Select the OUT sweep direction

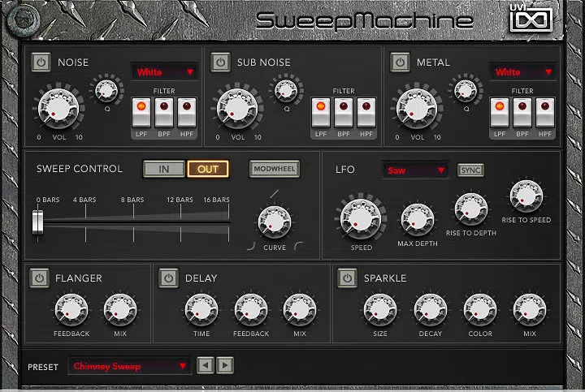(208, 169)
